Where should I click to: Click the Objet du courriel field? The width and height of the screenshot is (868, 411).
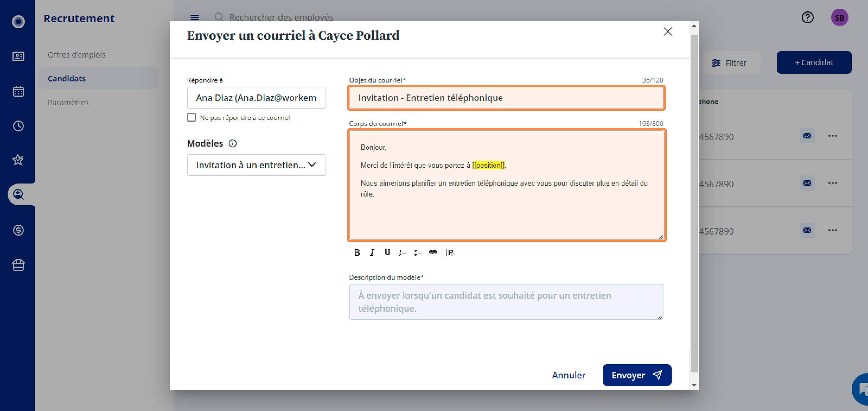tap(506, 97)
